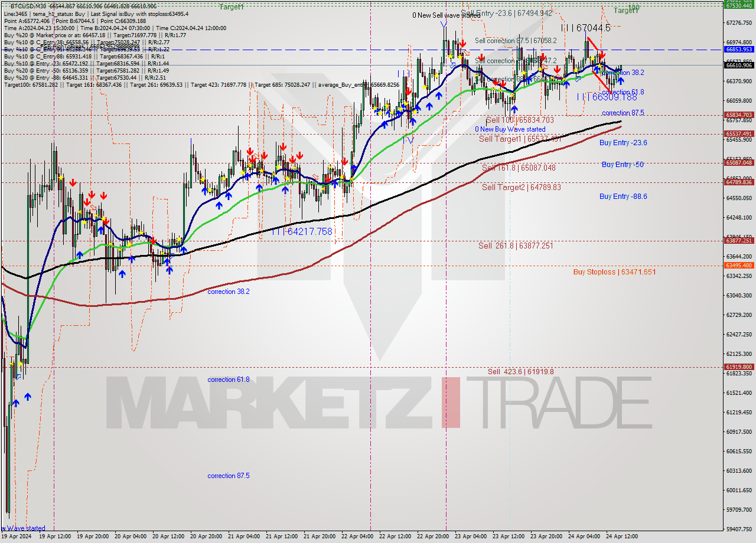Image resolution: width=756 pixels, height=543 pixels.
Task: Select the 'Sell Entry -23.6 | 67494.942' label
Action: point(507,13)
